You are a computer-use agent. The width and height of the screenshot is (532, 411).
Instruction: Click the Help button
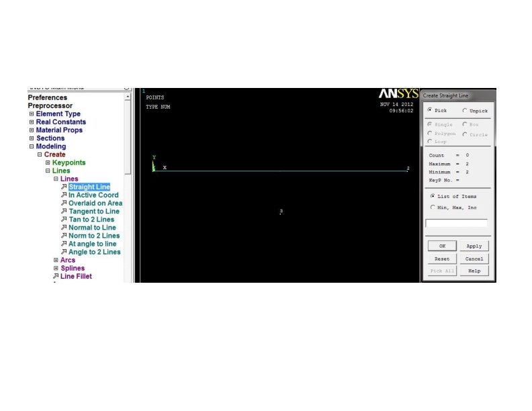click(474, 271)
